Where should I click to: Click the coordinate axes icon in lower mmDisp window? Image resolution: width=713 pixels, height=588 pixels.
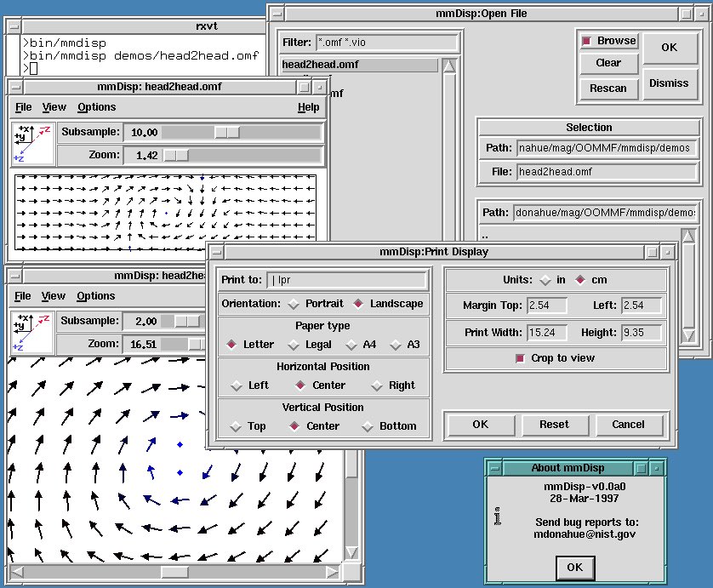pyautogui.click(x=32, y=333)
